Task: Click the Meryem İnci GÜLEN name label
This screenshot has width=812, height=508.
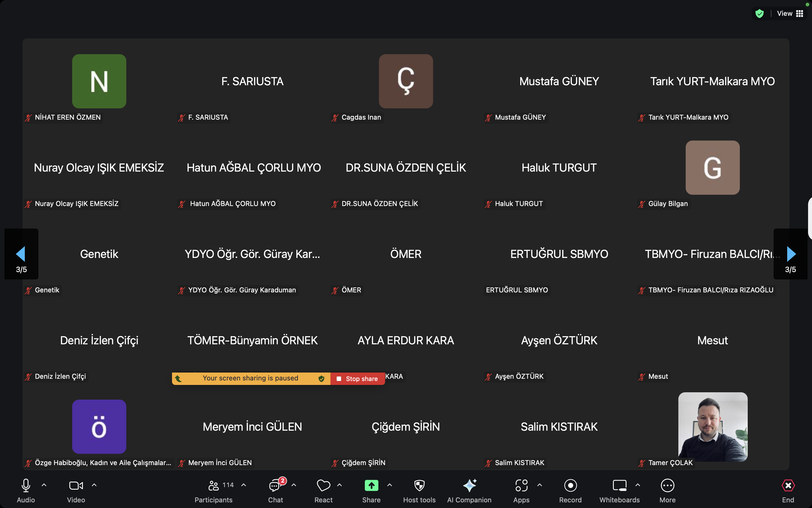Action: pyautogui.click(x=220, y=463)
